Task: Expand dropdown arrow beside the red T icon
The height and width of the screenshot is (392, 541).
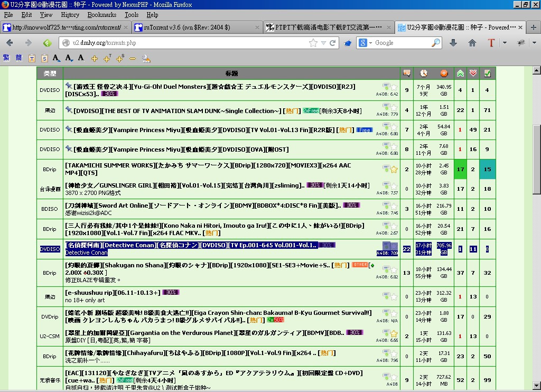Action: pyautogui.click(x=505, y=43)
